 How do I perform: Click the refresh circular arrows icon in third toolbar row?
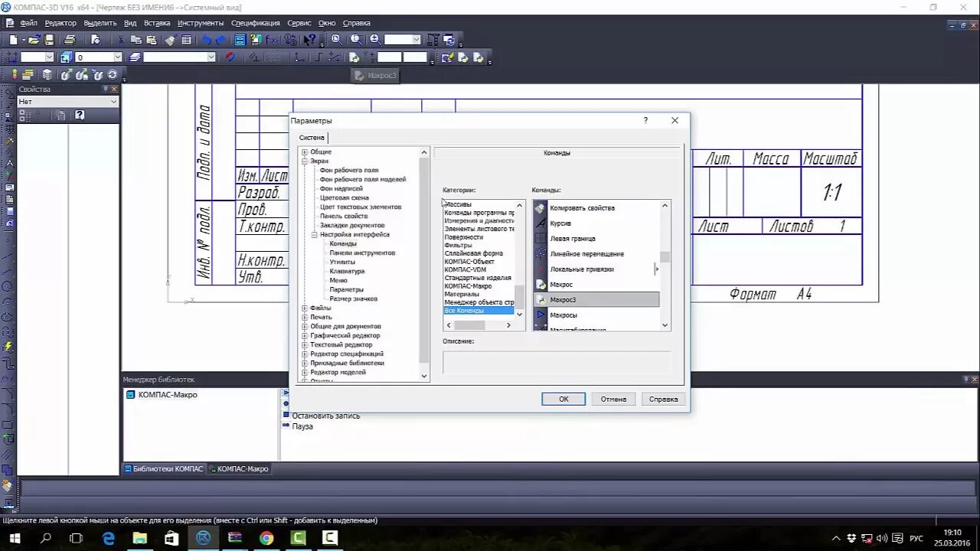113,75
